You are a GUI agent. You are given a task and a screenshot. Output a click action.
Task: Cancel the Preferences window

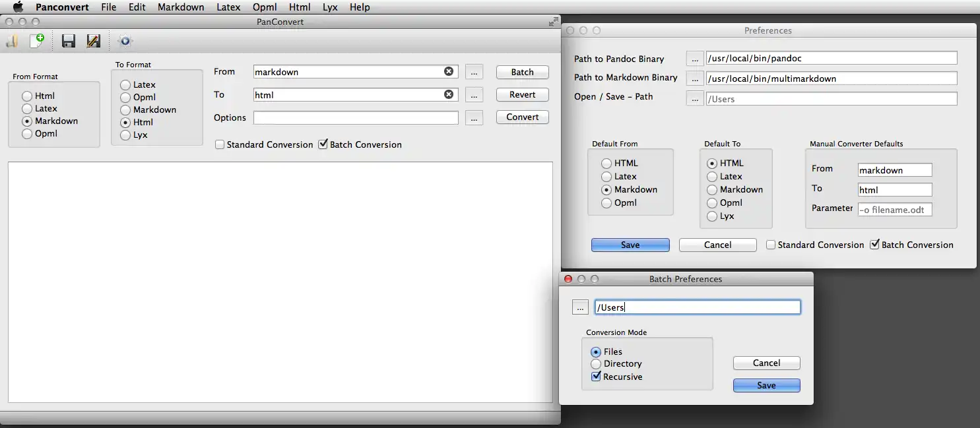[x=718, y=245]
